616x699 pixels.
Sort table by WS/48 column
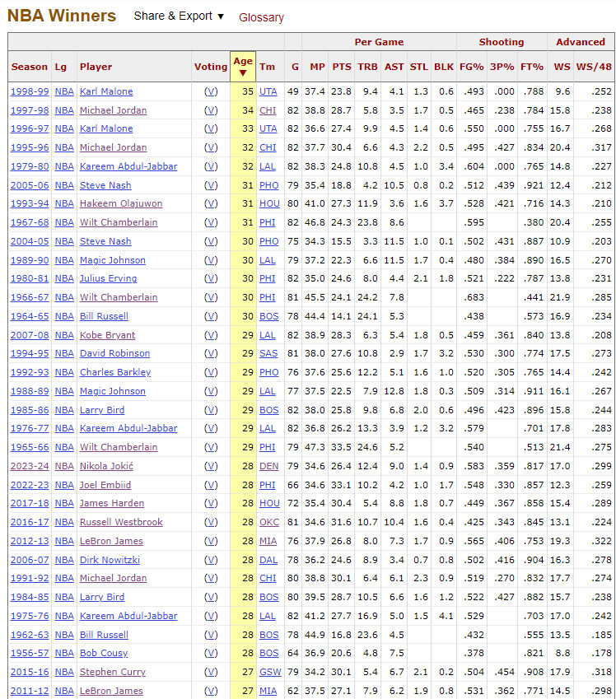(x=594, y=67)
